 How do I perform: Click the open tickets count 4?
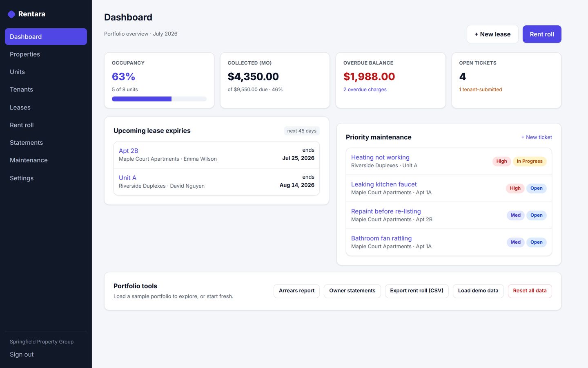(463, 76)
